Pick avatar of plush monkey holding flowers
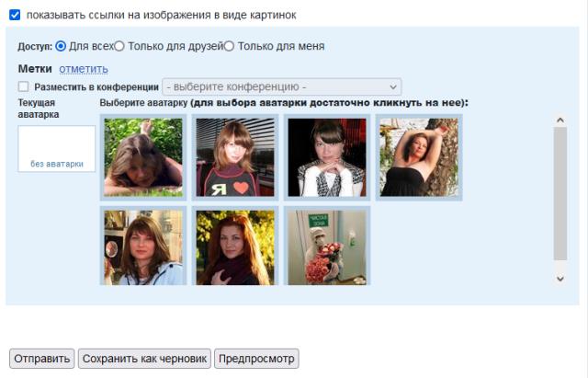This screenshot has width=588, height=378. (327, 246)
